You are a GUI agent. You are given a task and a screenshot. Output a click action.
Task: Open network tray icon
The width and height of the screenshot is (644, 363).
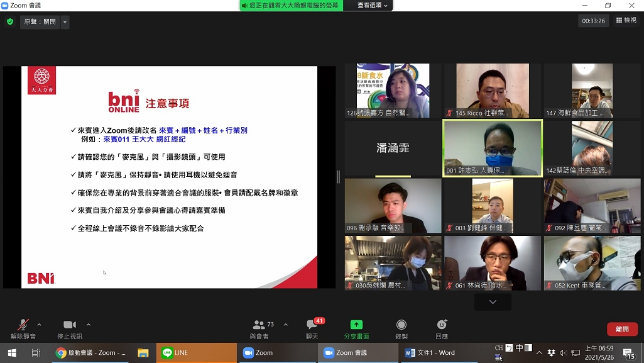[576, 353]
